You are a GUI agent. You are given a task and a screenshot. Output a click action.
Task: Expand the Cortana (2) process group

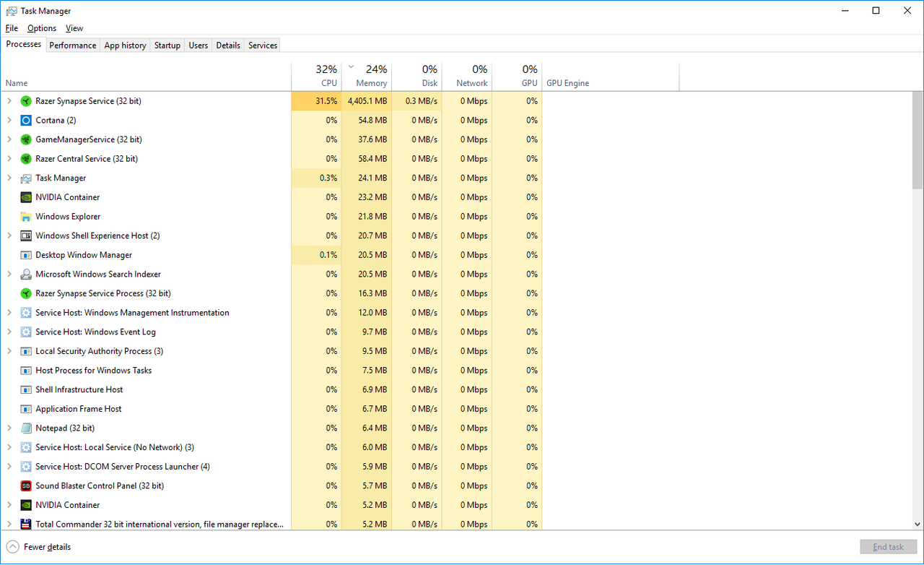click(9, 121)
